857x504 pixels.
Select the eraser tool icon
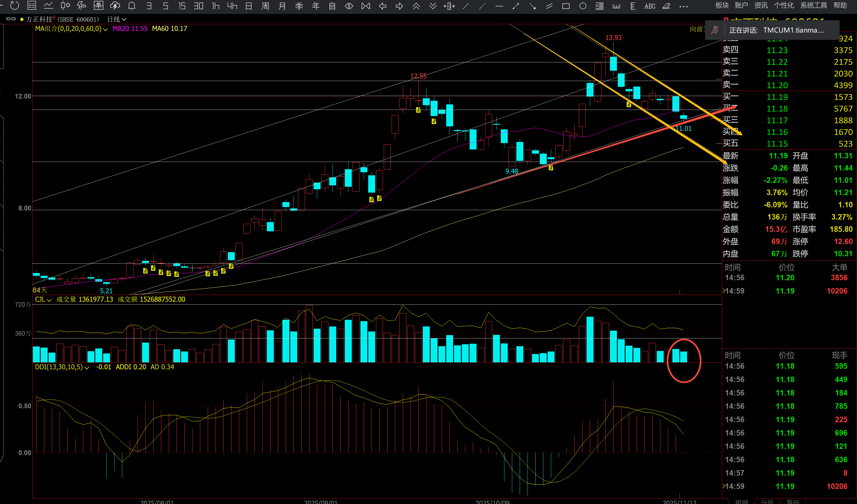tap(666, 6)
